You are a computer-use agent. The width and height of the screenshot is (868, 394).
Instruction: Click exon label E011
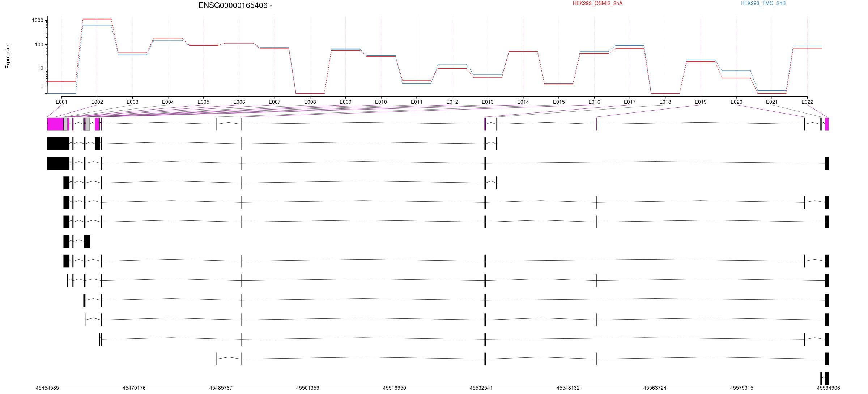[417, 102]
